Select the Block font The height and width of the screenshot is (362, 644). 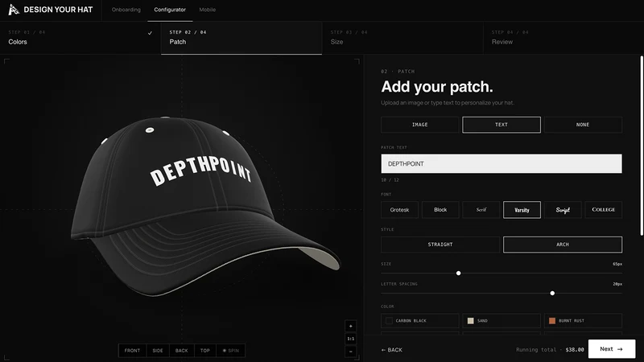440,210
